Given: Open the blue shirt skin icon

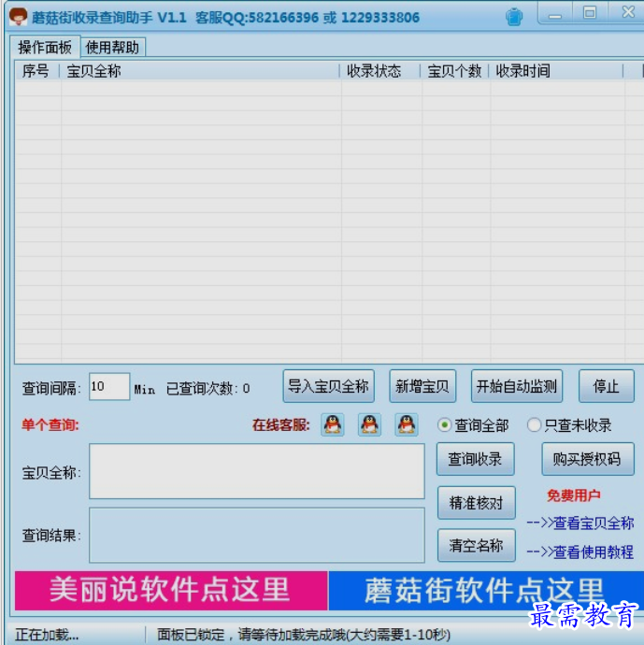Looking at the screenshot, I should [514, 17].
